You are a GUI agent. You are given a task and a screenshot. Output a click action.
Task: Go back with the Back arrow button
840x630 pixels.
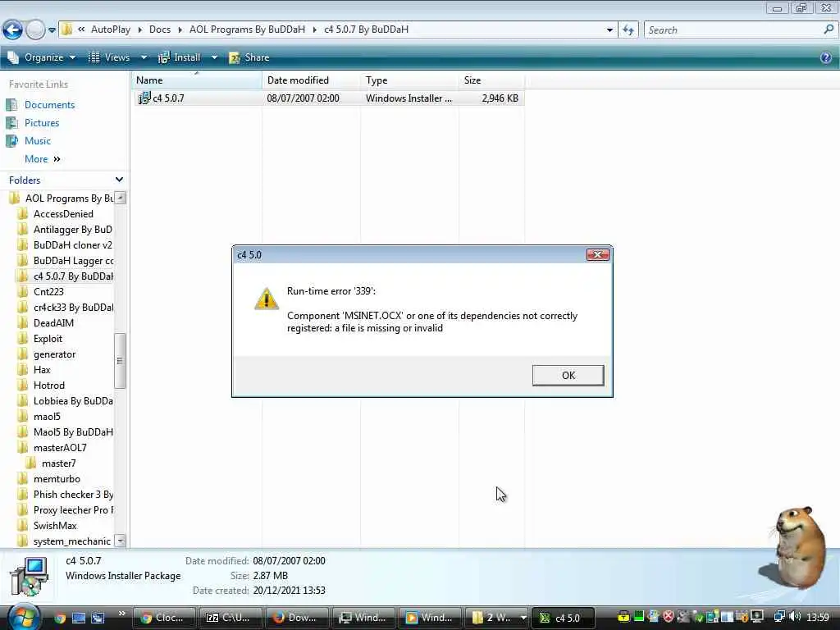[12, 30]
